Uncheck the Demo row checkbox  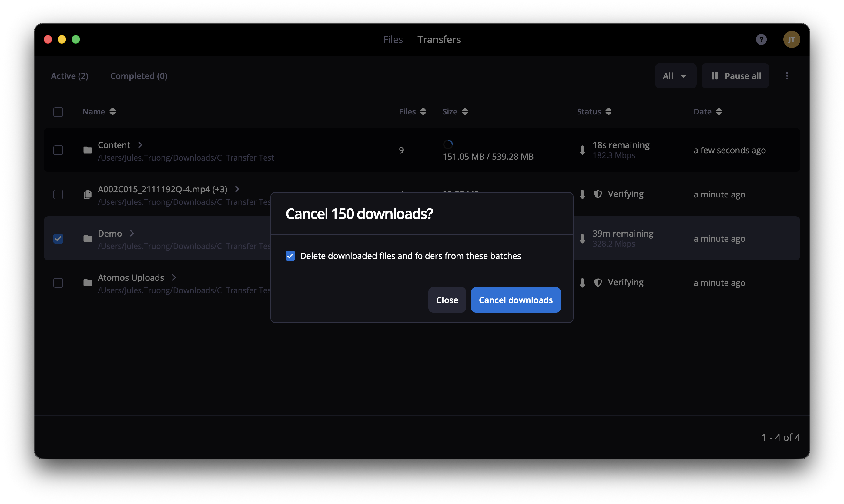58,238
